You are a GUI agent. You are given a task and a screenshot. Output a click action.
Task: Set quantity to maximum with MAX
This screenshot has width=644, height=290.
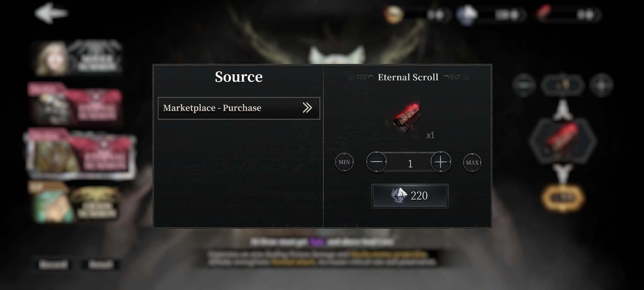[472, 162]
